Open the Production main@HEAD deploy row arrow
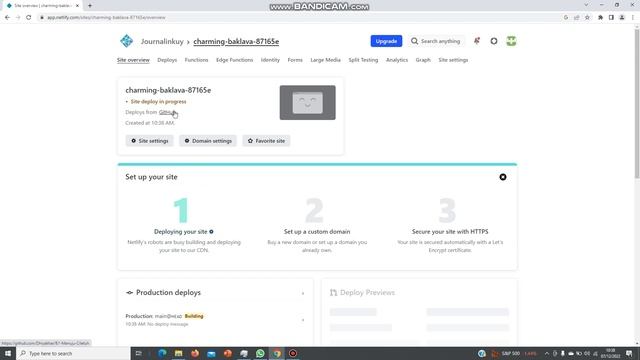Viewport: 640px width, 360px height. [303, 320]
